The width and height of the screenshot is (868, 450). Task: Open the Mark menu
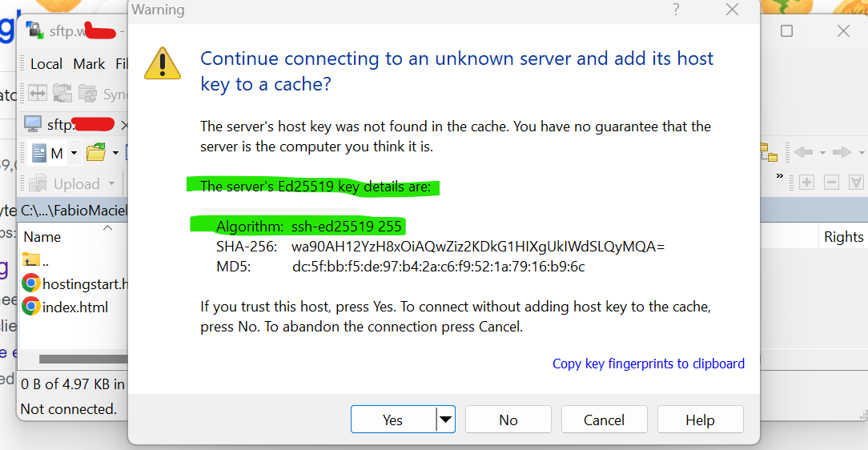coord(89,64)
